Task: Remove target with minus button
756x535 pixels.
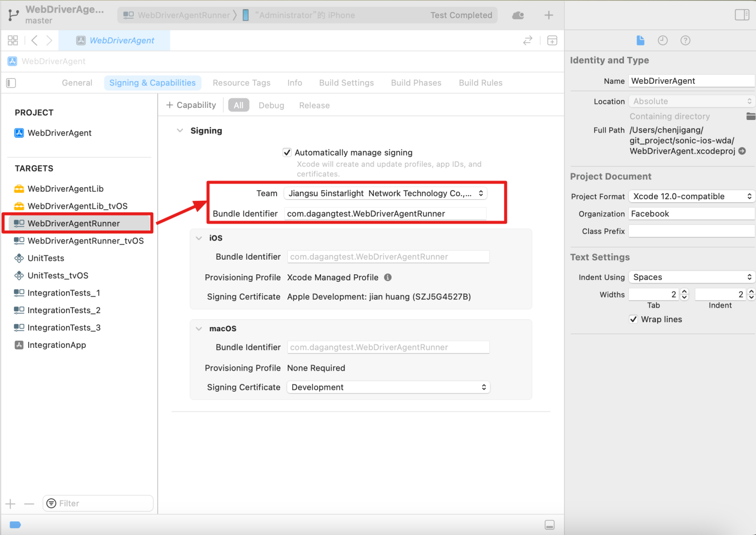Action: click(29, 503)
